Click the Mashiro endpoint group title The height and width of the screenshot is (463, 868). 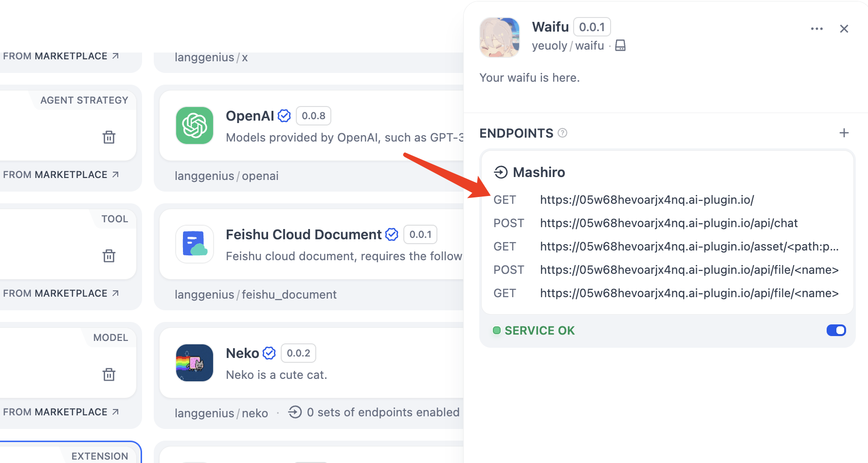pos(539,172)
